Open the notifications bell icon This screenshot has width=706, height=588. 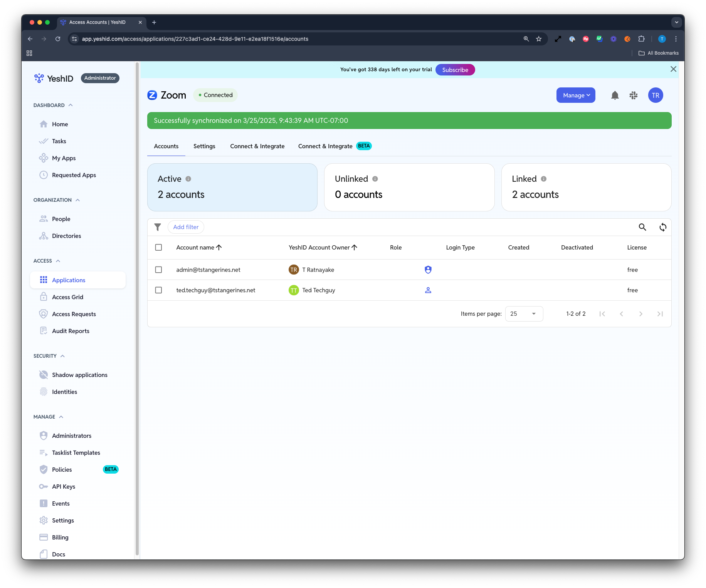[x=615, y=95]
